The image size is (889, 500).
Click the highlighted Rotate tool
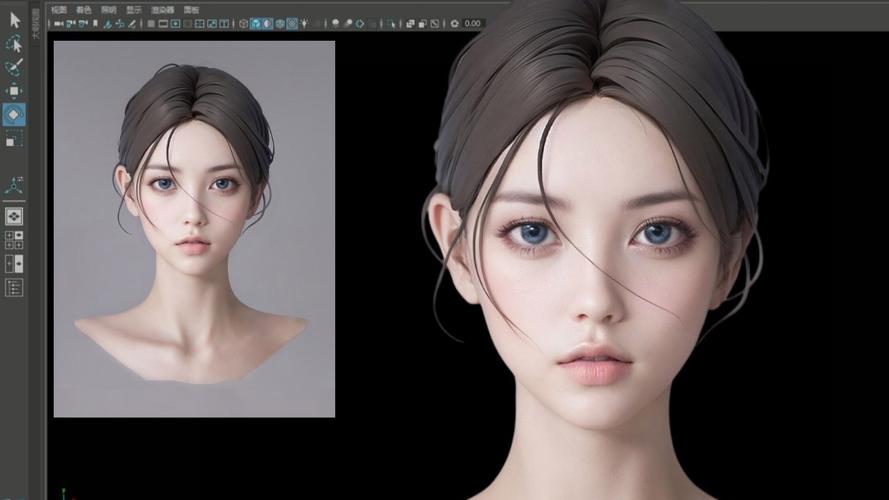pos(14,115)
